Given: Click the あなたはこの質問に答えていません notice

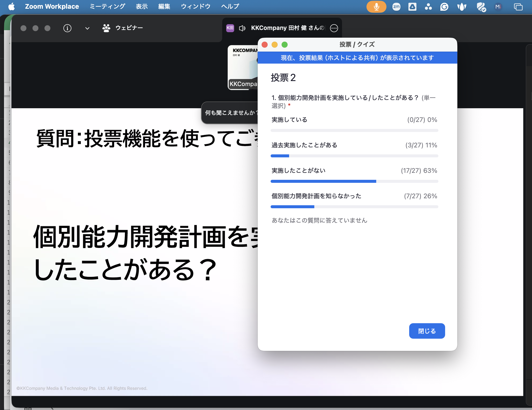Looking at the screenshot, I should (x=319, y=220).
